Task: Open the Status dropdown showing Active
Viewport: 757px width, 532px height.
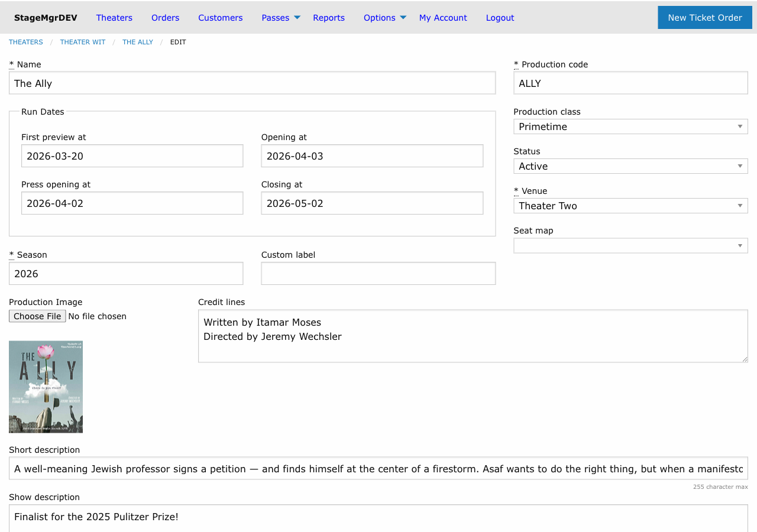Action: [x=630, y=166]
